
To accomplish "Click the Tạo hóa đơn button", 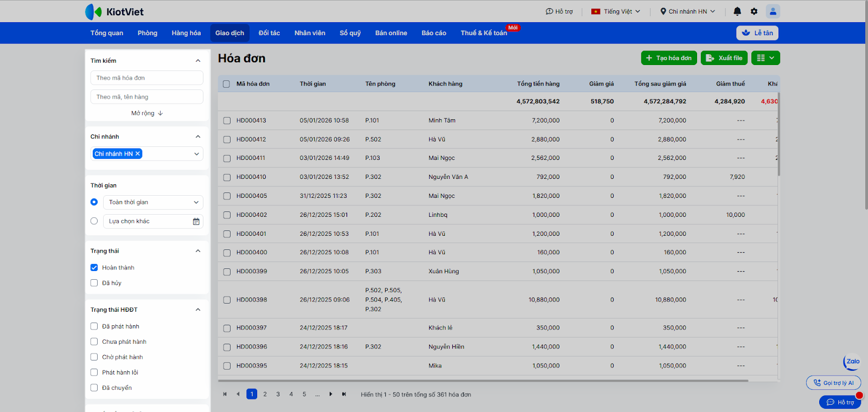I will point(669,58).
